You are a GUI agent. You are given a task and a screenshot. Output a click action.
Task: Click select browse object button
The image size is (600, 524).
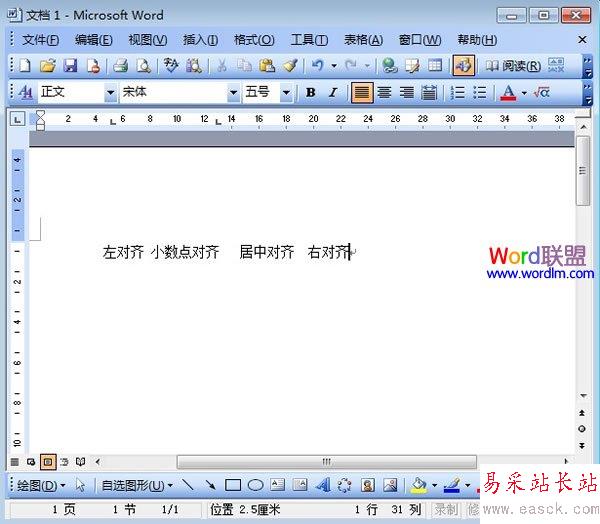[582, 429]
